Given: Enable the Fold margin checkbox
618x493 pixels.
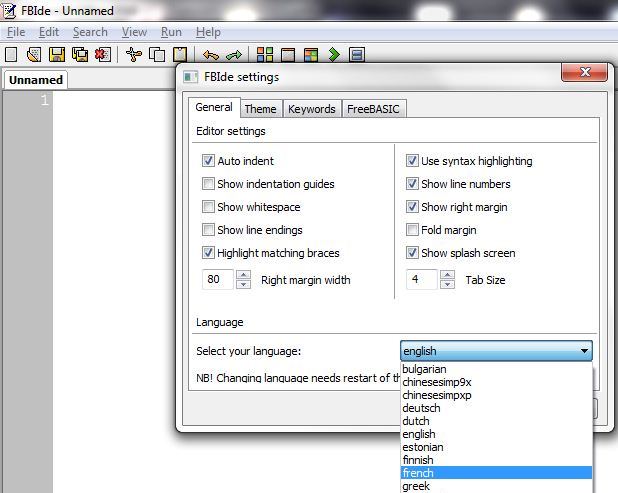Looking at the screenshot, I should [x=412, y=229].
